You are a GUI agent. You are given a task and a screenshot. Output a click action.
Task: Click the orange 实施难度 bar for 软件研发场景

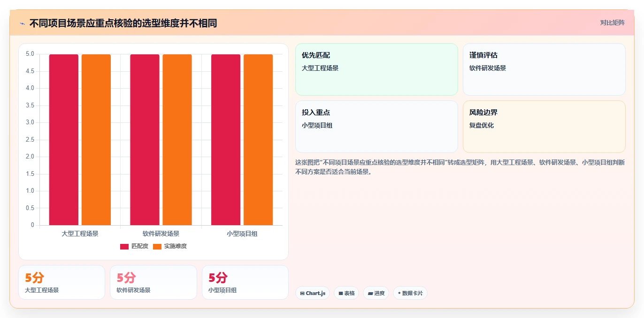click(177, 140)
